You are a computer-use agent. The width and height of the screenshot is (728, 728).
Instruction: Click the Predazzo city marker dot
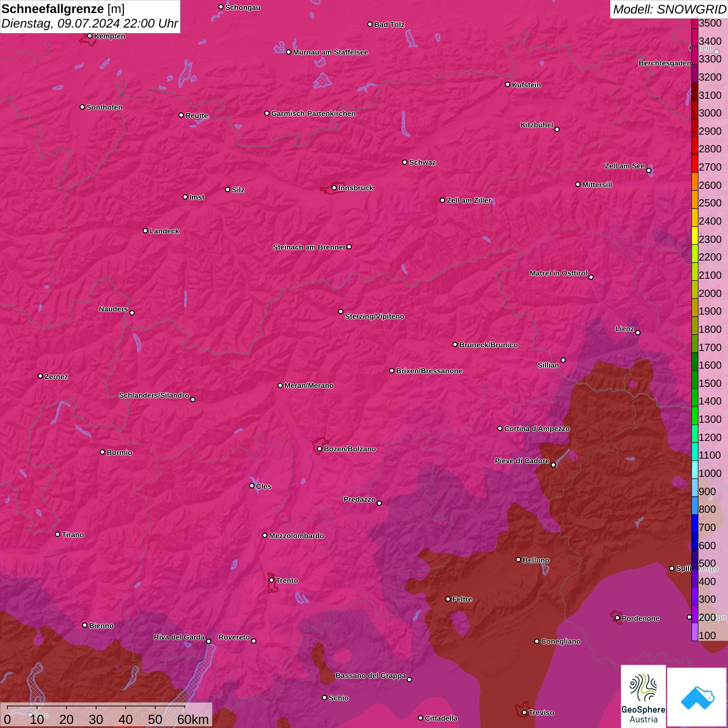(379, 503)
